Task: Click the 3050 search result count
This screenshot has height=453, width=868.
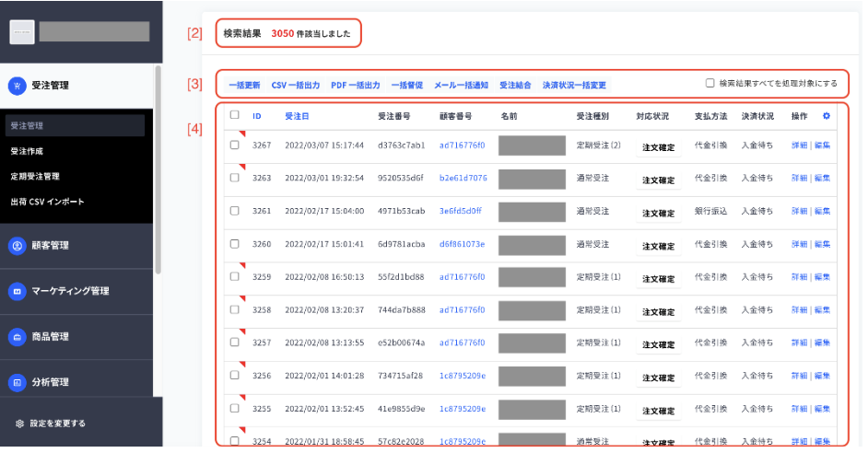Action: [282, 33]
